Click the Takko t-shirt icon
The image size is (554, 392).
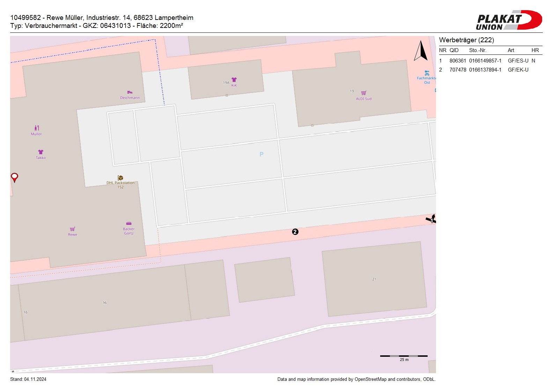pos(40,152)
